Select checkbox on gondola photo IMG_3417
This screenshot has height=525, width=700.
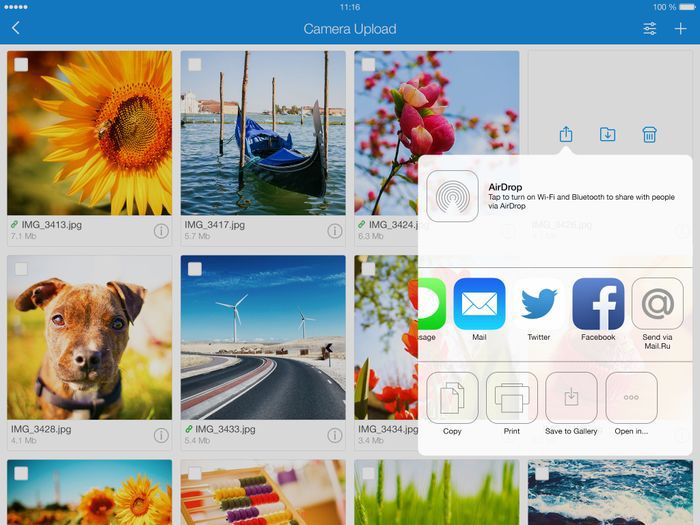click(x=195, y=65)
